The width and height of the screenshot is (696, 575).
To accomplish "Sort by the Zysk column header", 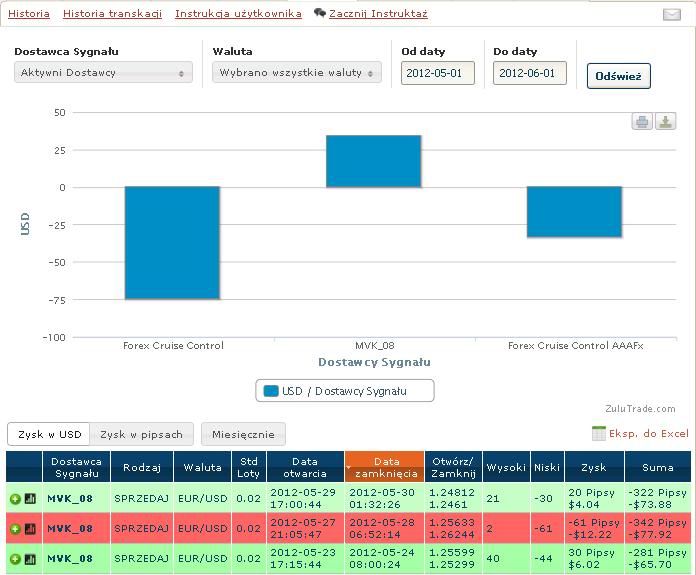I will click(x=594, y=467).
